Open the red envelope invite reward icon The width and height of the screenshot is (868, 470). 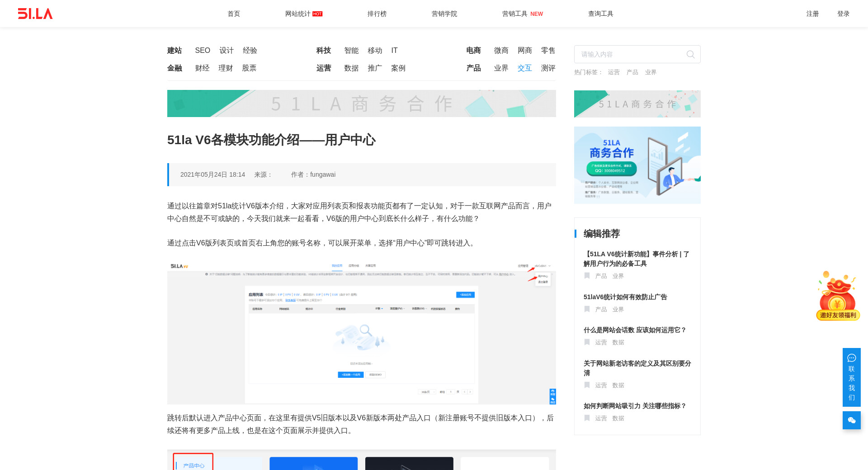[x=838, y=296]
